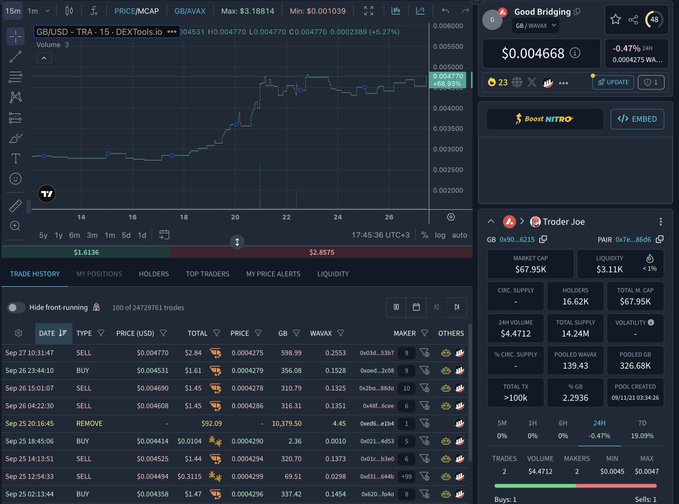
Task: Select the crosshair cursor tool
Action: click(16, 37)
